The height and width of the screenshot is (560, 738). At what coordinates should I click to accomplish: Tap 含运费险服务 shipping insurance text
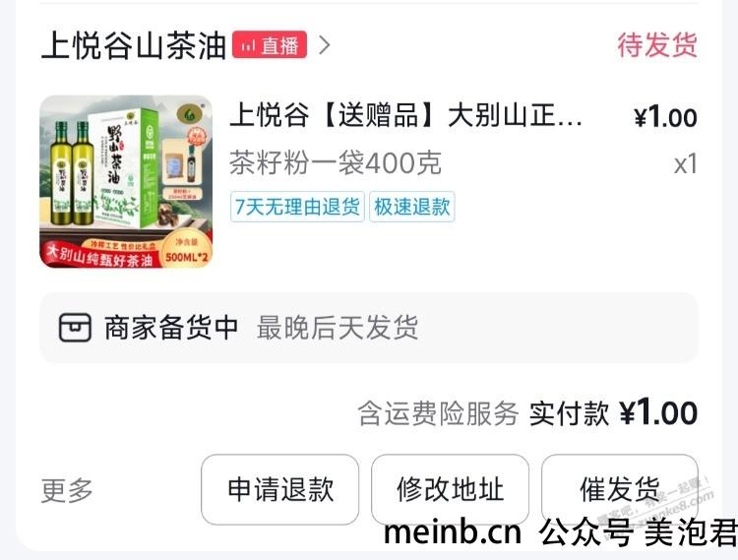click(438, 413)
